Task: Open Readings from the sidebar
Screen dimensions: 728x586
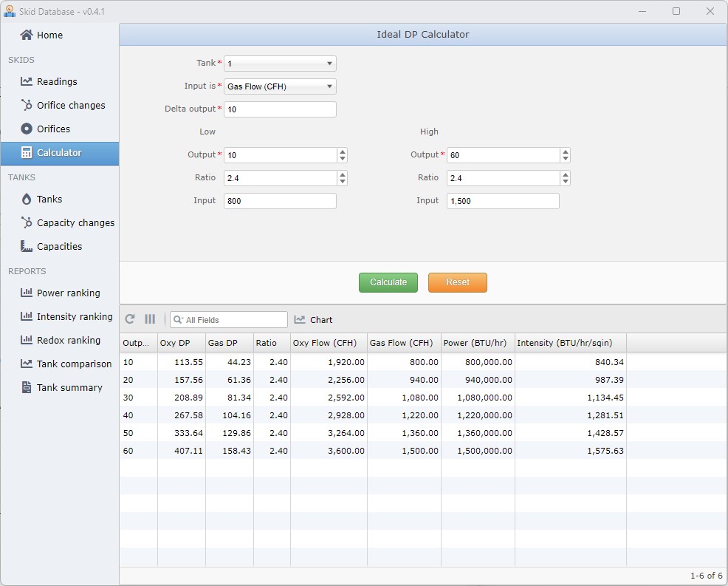Action: click(57, 82)
